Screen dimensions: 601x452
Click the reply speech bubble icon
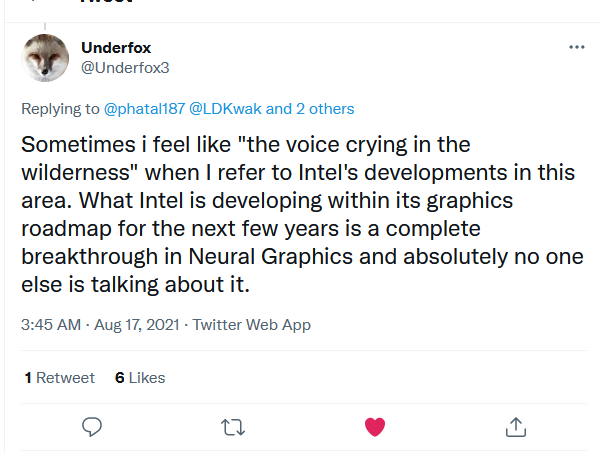pyautogui.click(x=92, y=427)
